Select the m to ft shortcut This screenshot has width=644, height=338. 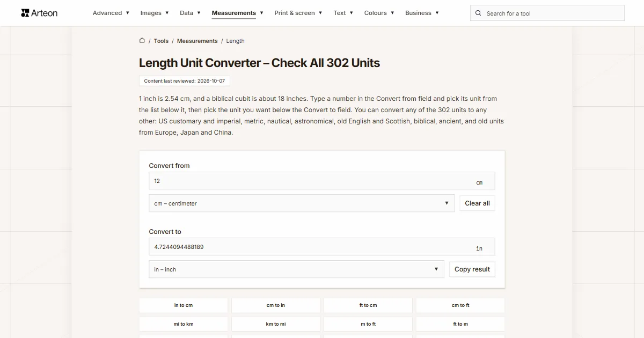[x=368, y=324]
